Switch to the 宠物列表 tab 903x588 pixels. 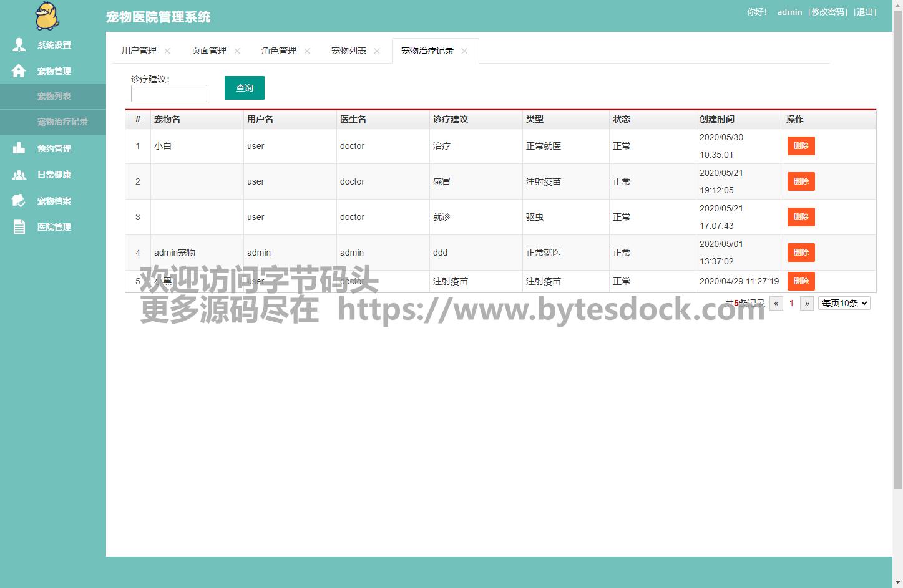(x=348, y=51)
